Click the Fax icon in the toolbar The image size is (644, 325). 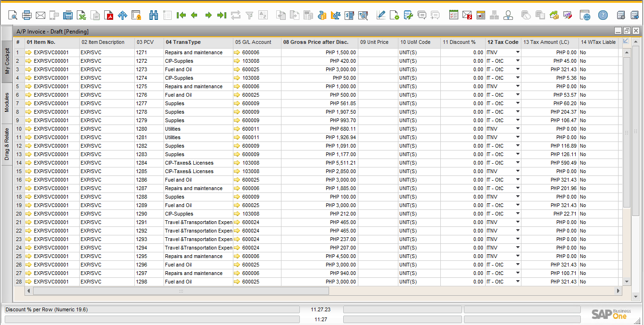pyautogui.click(x=68, y=16)
